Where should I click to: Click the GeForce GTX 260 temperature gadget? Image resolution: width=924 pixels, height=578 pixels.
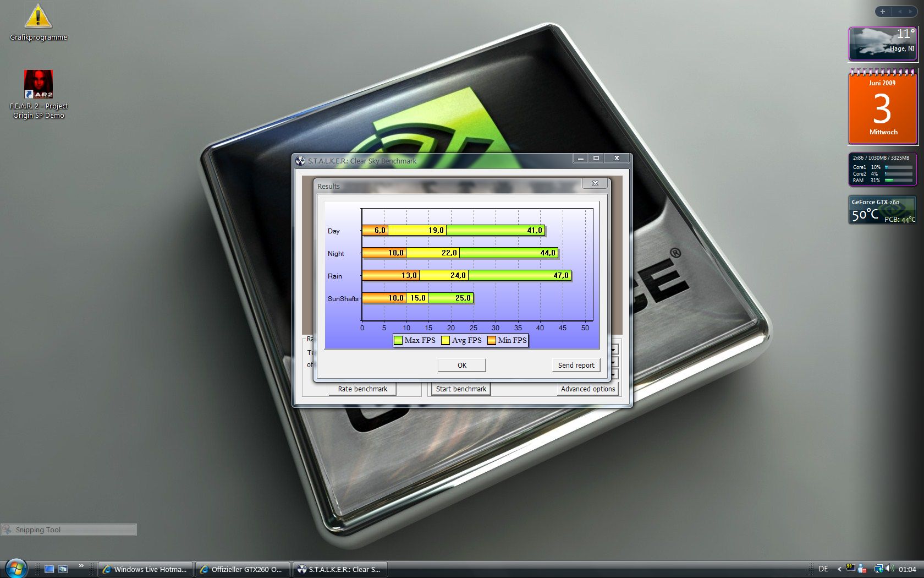point(883,210)
